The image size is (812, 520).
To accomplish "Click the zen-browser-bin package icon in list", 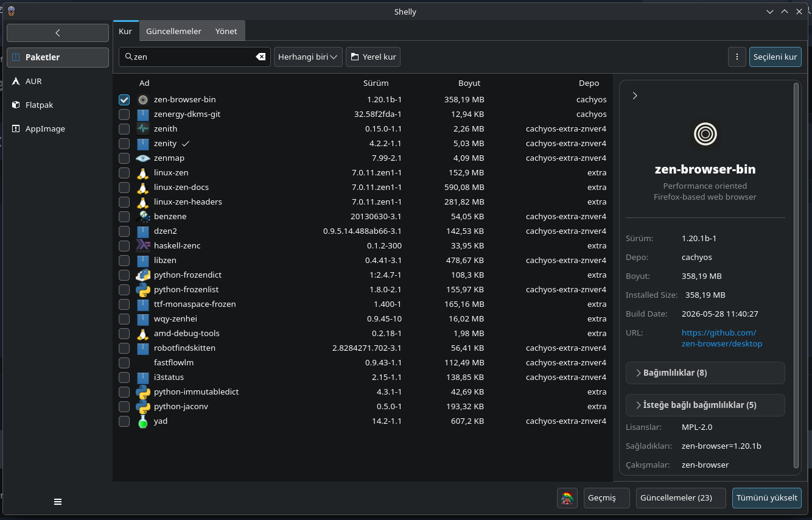I will tap(143, 99).
